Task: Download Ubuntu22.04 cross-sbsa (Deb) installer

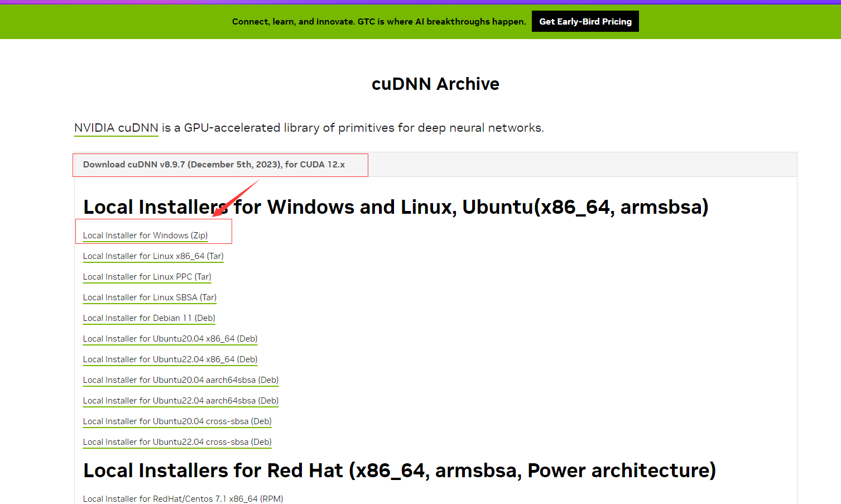Action: tap(177, 442)
